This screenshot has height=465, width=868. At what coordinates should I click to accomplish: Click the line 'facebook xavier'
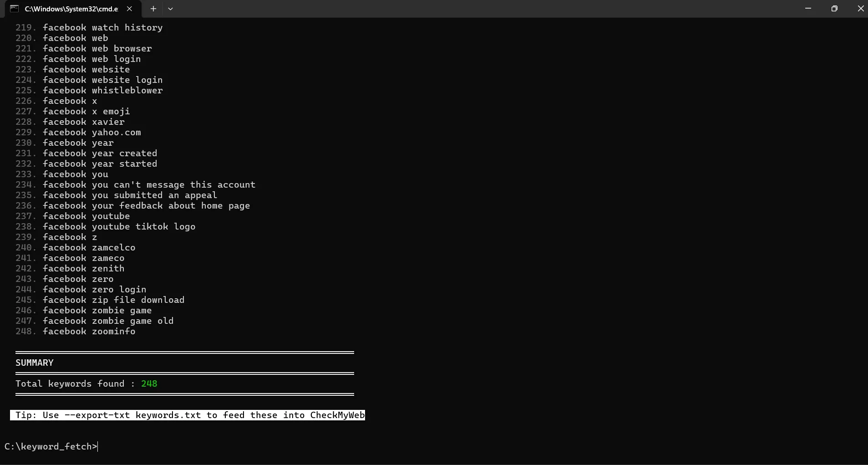point(84,122)
